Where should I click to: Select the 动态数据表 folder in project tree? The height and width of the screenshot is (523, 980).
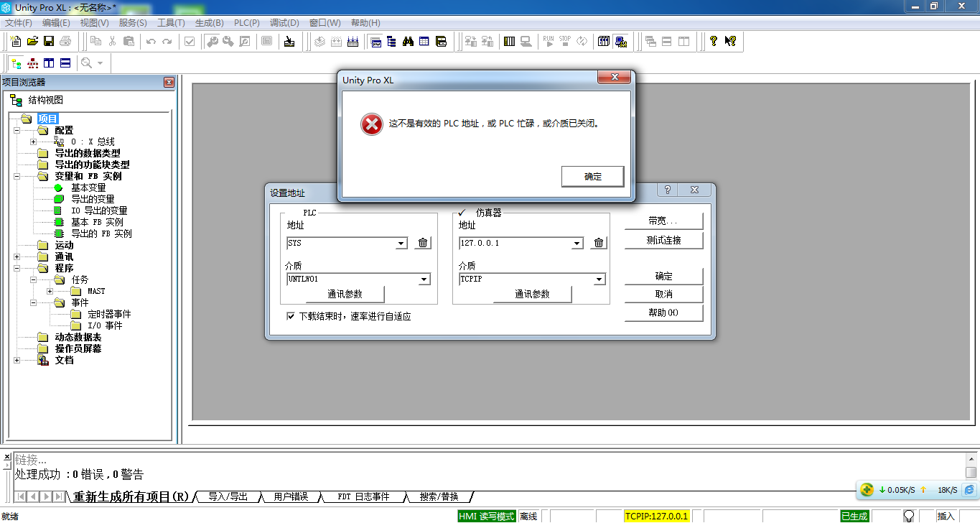coord(78,337)
